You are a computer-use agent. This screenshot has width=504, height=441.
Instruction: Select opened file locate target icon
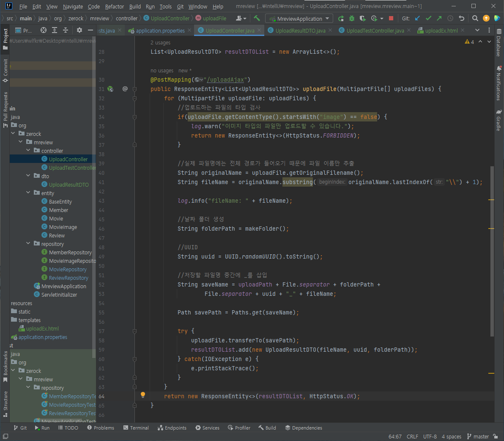44,30
